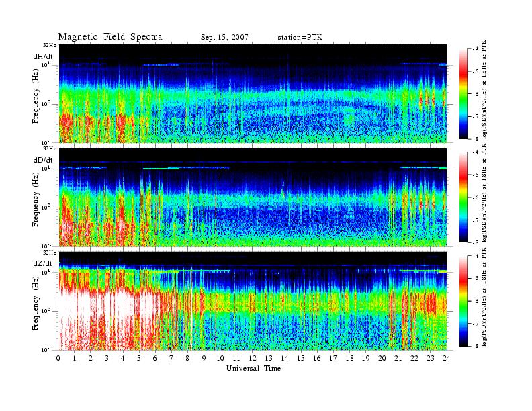
Task: Click the "32Hz" label atop the dZ/dt panel
Action: pyautogui.click(x=50, y=253)
